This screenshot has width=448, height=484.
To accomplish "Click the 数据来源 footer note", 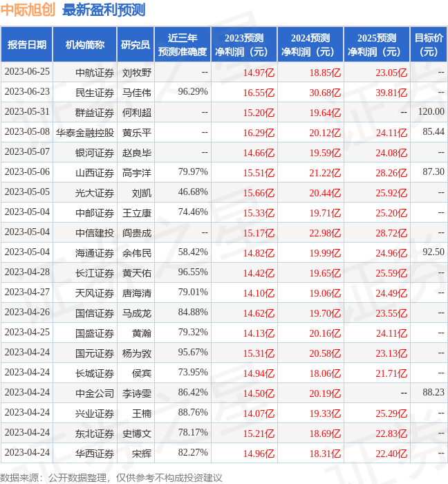I will point(111,478).
